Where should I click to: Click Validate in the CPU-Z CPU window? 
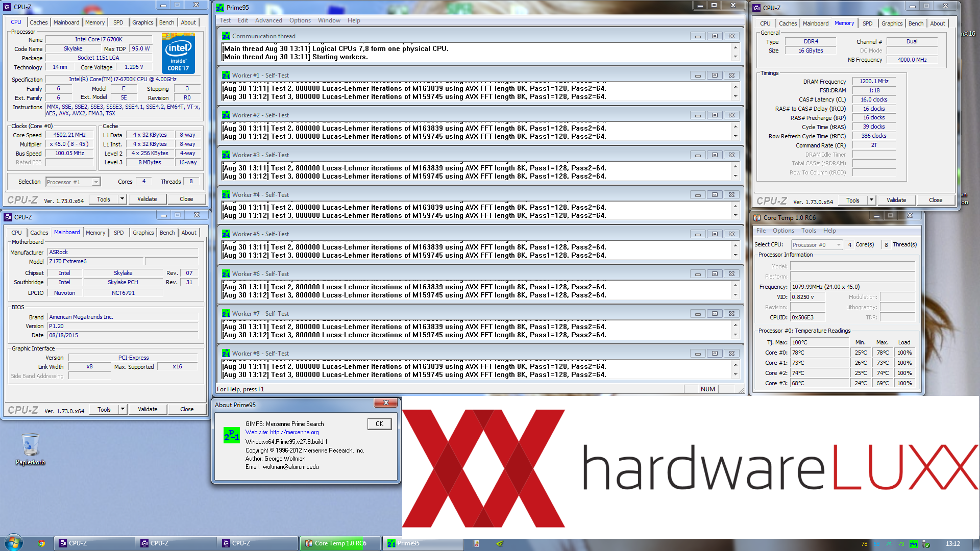click(x=147, y=199)
